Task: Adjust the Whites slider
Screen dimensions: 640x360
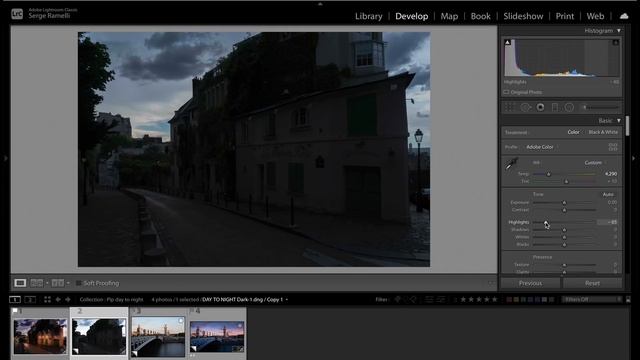Action: [x=564, y=237]
